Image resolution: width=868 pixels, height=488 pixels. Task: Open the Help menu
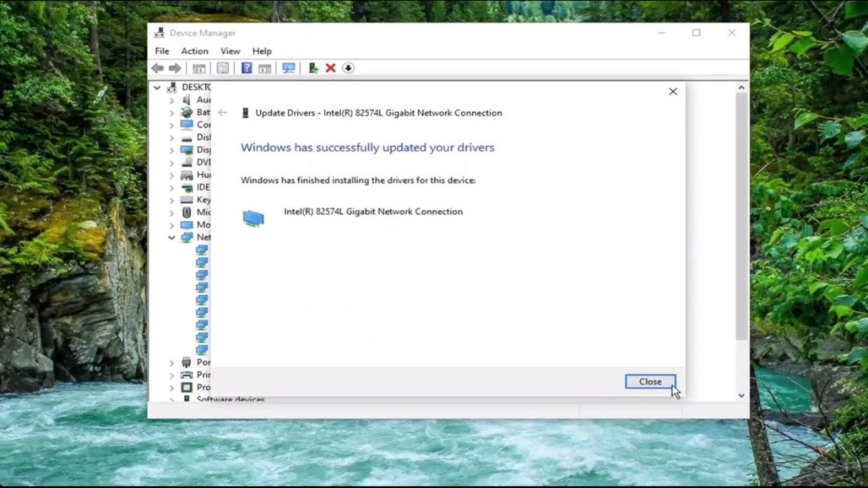262,51
